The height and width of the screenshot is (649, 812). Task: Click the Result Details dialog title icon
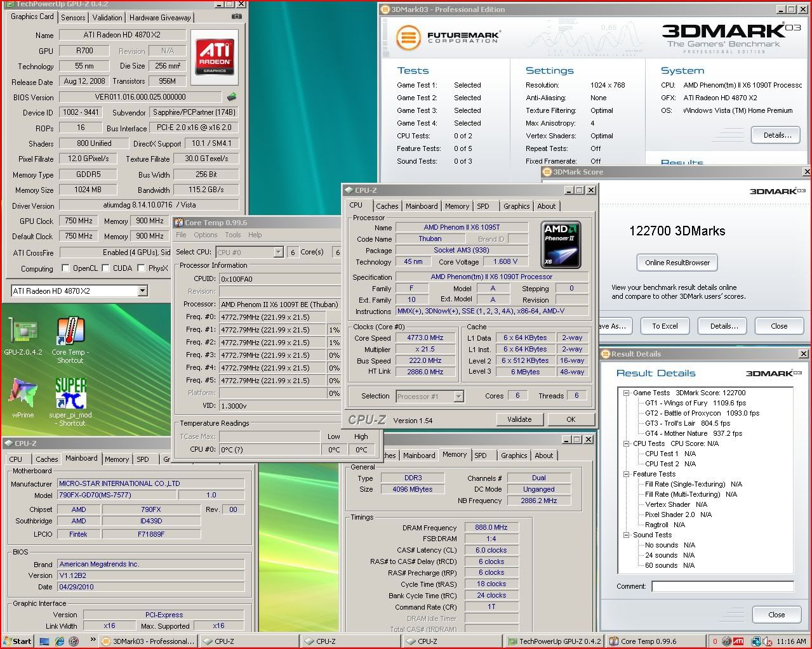point(606,354)
